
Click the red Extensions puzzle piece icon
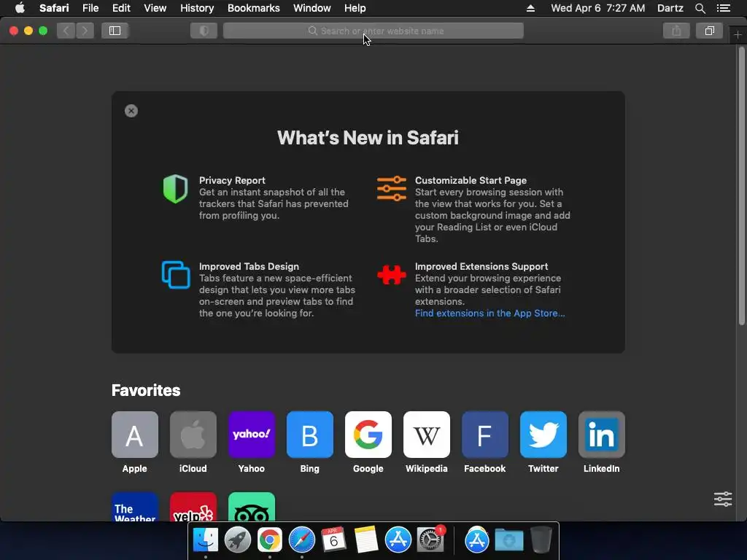pos(392,275)
